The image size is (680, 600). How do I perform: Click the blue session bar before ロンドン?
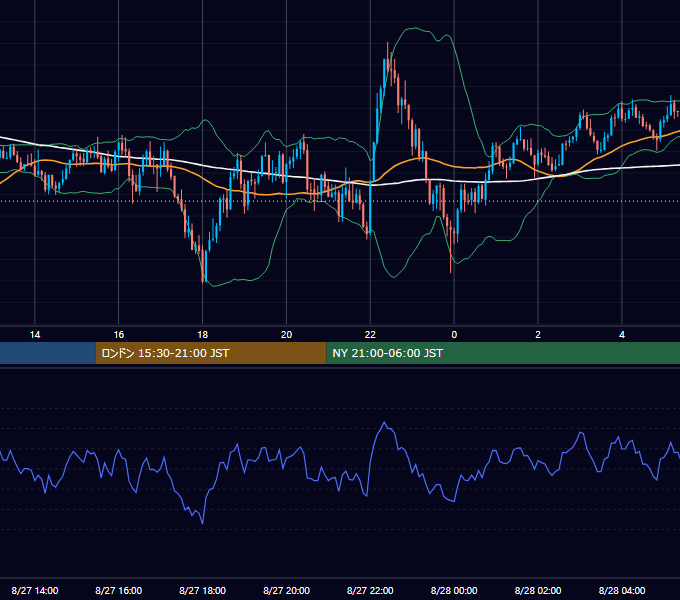pos(48,353)
